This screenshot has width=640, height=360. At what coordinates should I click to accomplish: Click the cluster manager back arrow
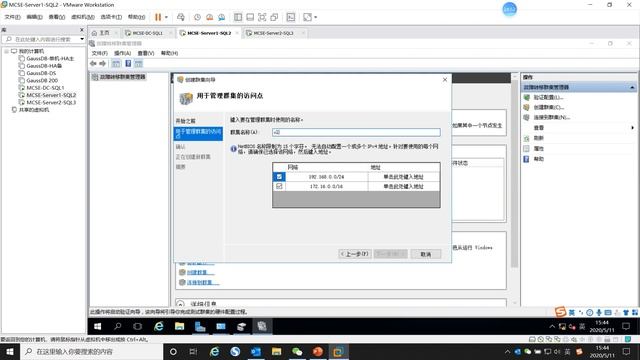pos(93,63)
